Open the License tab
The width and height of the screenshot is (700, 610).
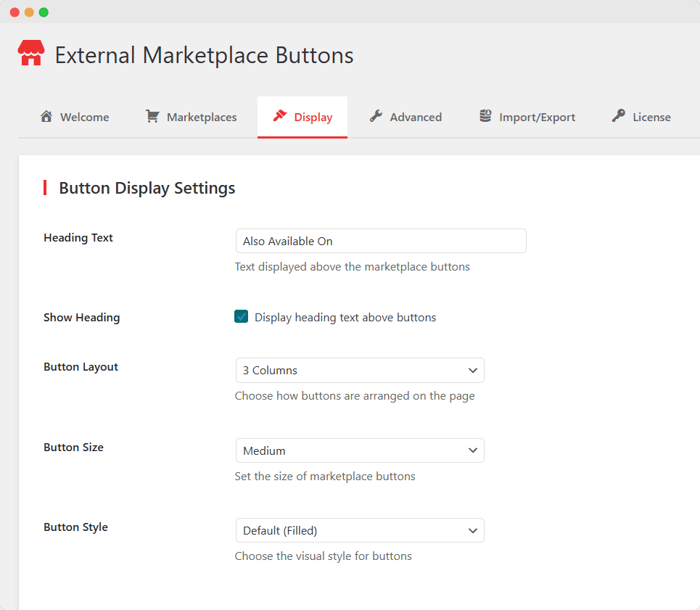(641, 117)
